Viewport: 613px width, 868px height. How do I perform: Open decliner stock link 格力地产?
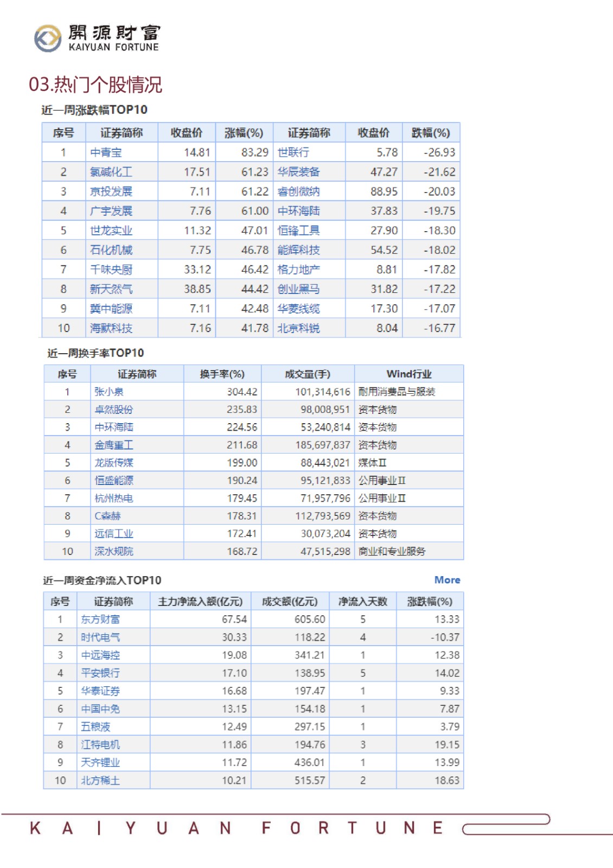point(299,270)
